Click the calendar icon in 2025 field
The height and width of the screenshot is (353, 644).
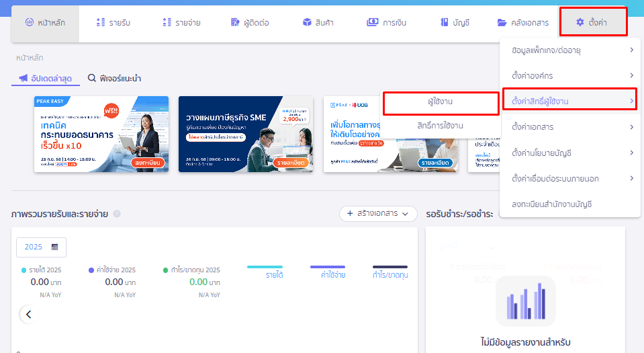pyautogui.click(x=54, y=247)
